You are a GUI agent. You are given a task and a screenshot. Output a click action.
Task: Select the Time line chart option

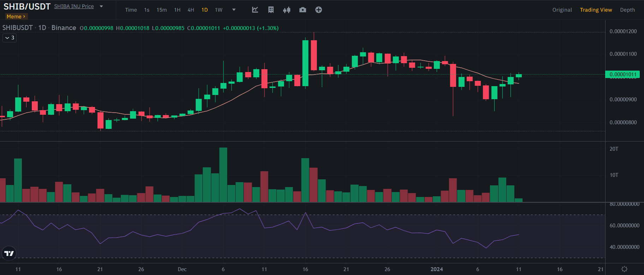(131, 10)
